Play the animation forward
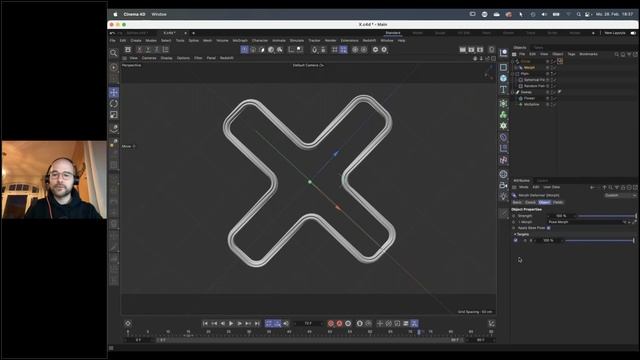 tap(231, 323)
